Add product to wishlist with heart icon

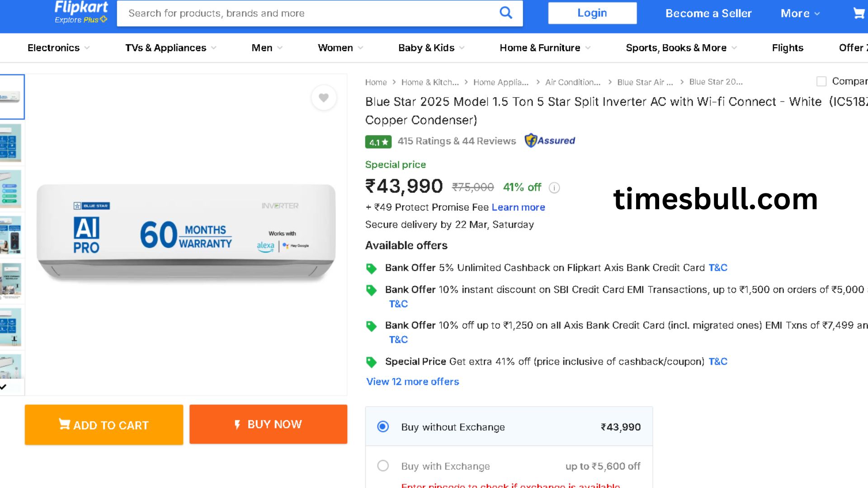(324, 97)
